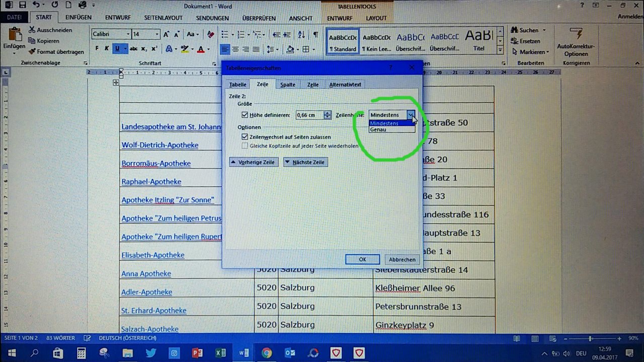This screenshot has width=644, height=362.
Task: Show paragraph marks with the pilcrow icon
Action: 315,34
